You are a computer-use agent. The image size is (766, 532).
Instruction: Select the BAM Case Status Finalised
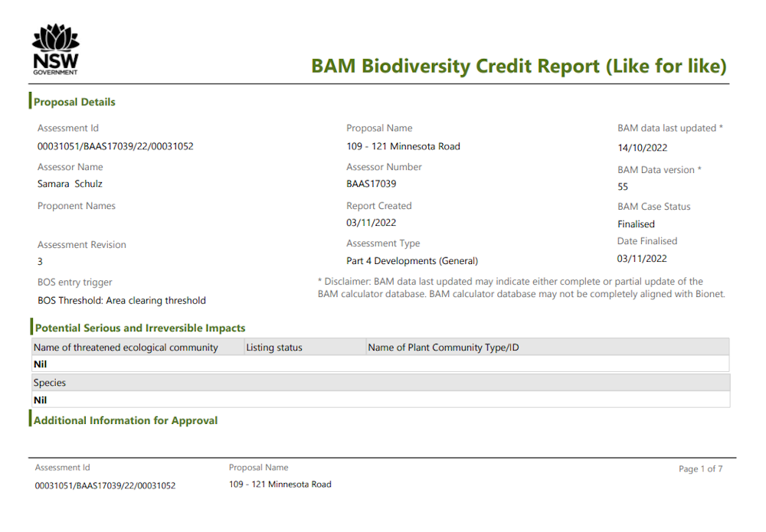tap(637, 224)
